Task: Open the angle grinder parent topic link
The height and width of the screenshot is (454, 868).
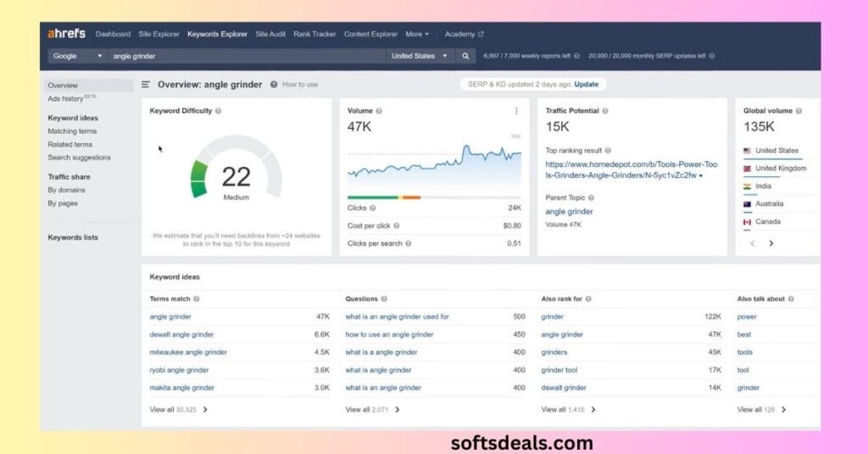Action: [569, 211]
